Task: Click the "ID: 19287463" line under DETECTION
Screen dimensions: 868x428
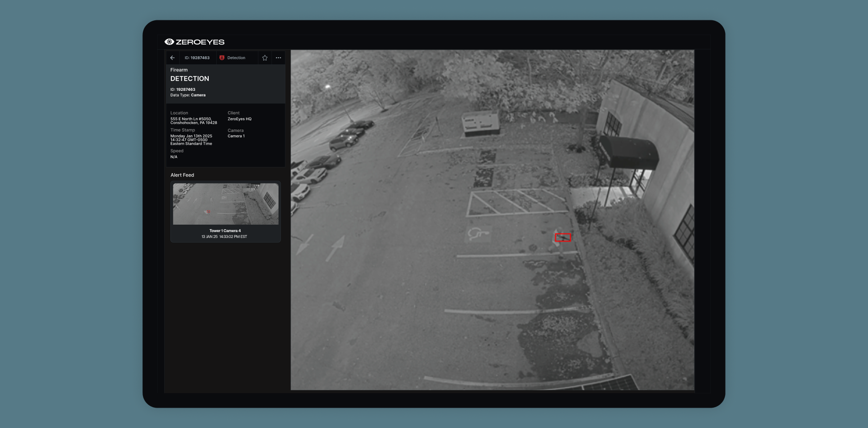Action: click(183, 89)
